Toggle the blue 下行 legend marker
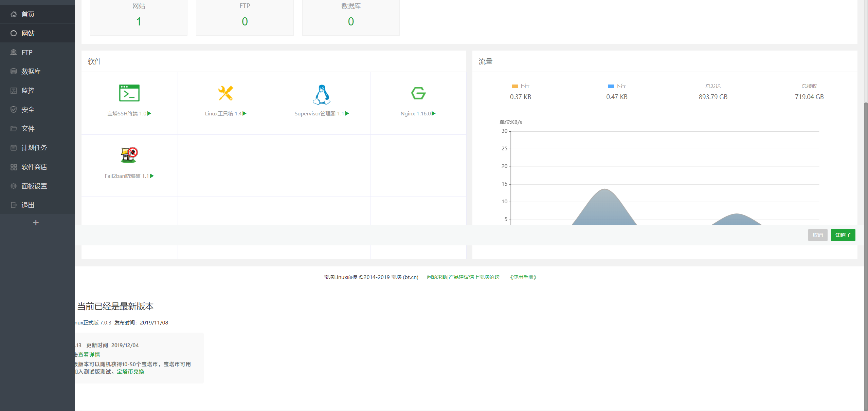Image resolution: width=868 pixels, height=411 pixels. pos(611,86)
